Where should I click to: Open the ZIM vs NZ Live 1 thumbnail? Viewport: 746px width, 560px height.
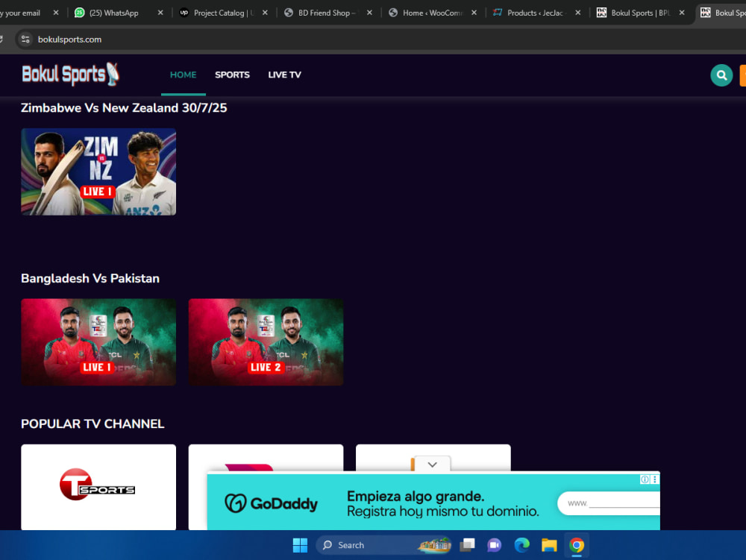click(98, 172)
